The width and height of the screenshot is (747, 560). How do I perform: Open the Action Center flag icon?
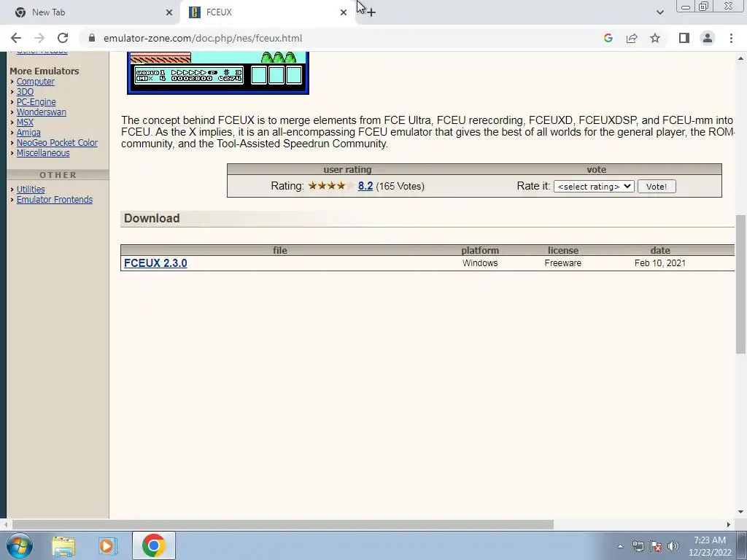pos(656,546)
